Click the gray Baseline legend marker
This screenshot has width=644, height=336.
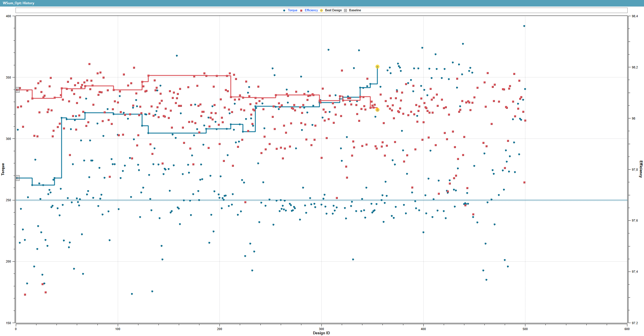click(x=345, y=10)
